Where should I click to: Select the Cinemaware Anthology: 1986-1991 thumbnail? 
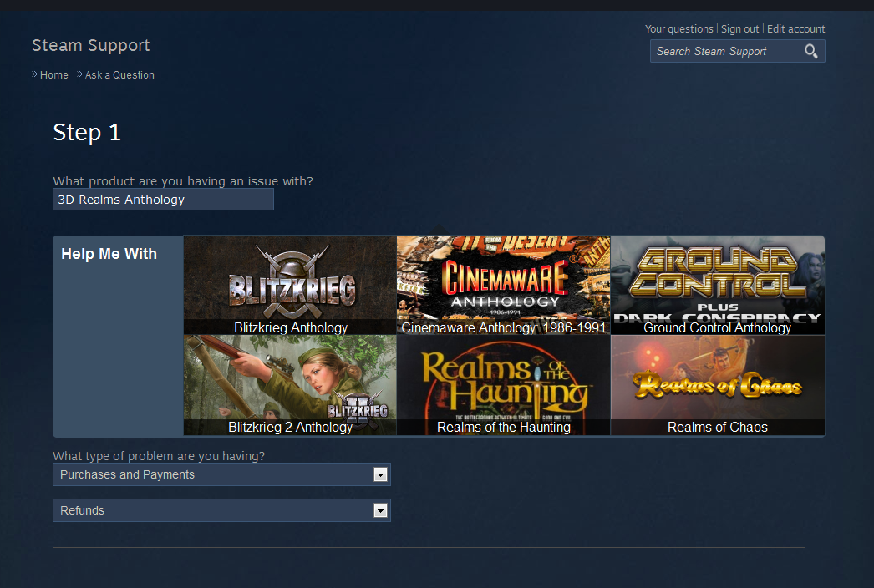503,285
